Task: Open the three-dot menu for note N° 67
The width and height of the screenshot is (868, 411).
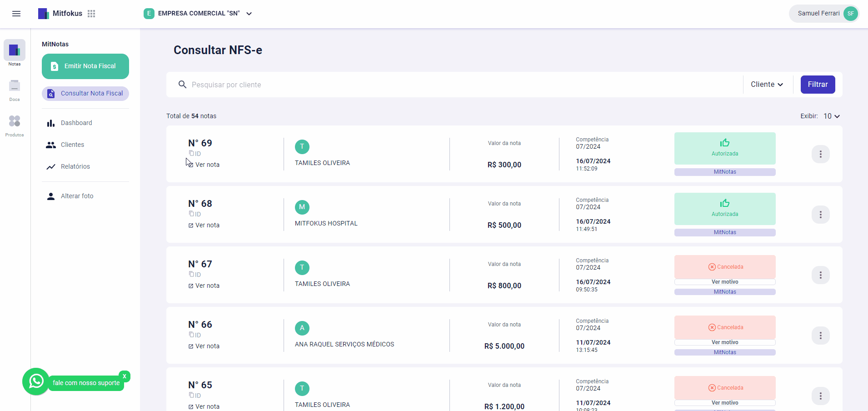Action: (x=820, y=275)
